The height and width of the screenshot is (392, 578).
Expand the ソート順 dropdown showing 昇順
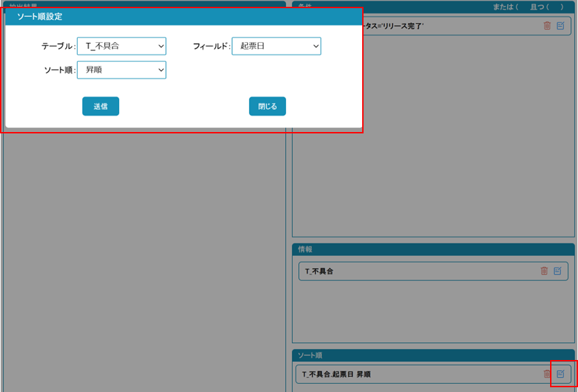pos(121,69)
